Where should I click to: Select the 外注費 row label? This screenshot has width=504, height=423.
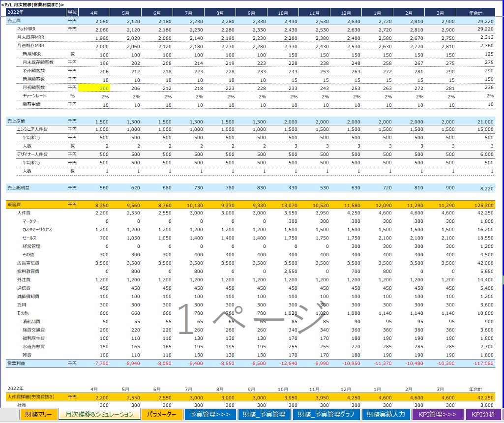[24, 280]
